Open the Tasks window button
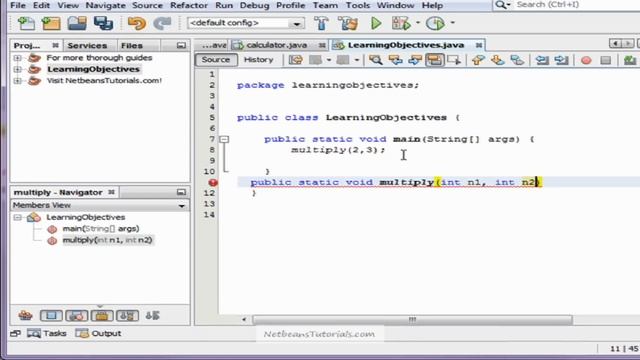 click(x=47, y=333)
